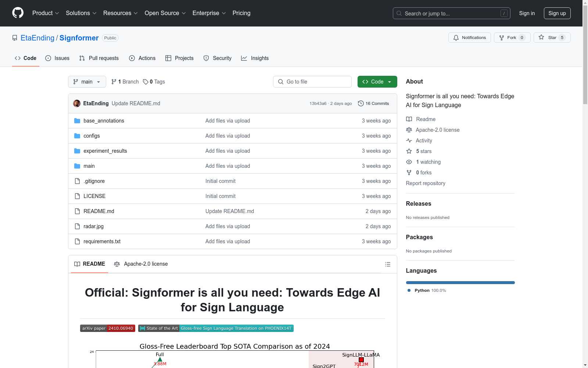The image size is (588, 368).
Task: Click the requirements.txt file icon
Action: click(77, 241)
